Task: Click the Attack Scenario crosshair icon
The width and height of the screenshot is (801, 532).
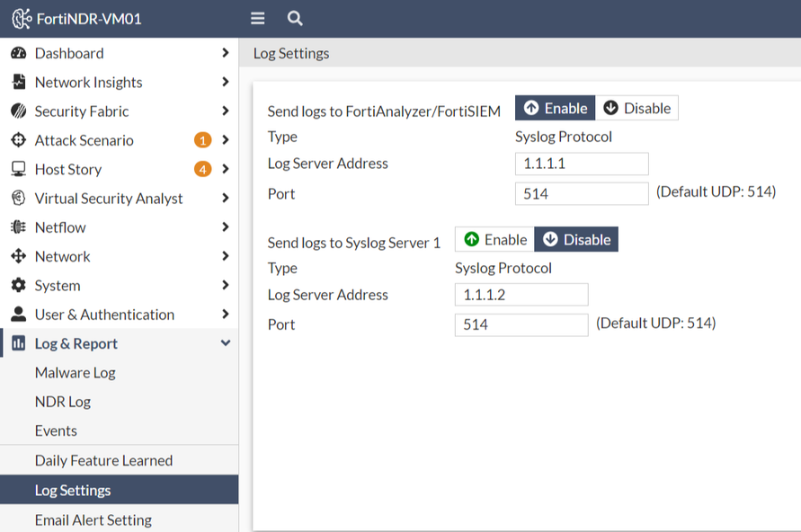Action: pyautogui.click(x=18, y=140)
